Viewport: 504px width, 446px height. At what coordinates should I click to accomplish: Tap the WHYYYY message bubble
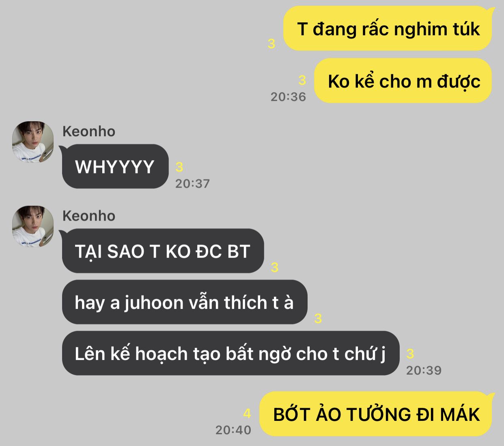[115, 166]
